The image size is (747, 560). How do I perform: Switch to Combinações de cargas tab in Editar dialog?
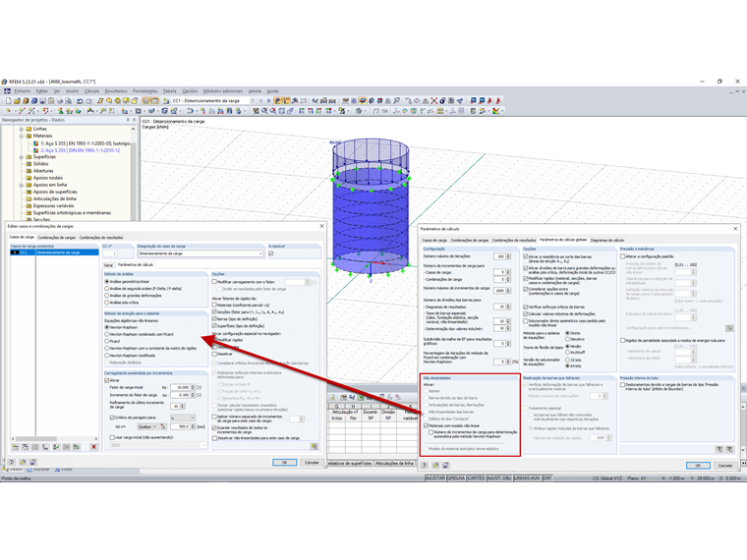[57, 237]
